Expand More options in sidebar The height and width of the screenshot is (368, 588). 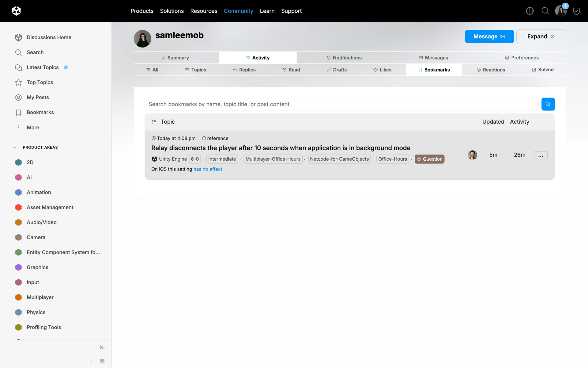point(33,127)
